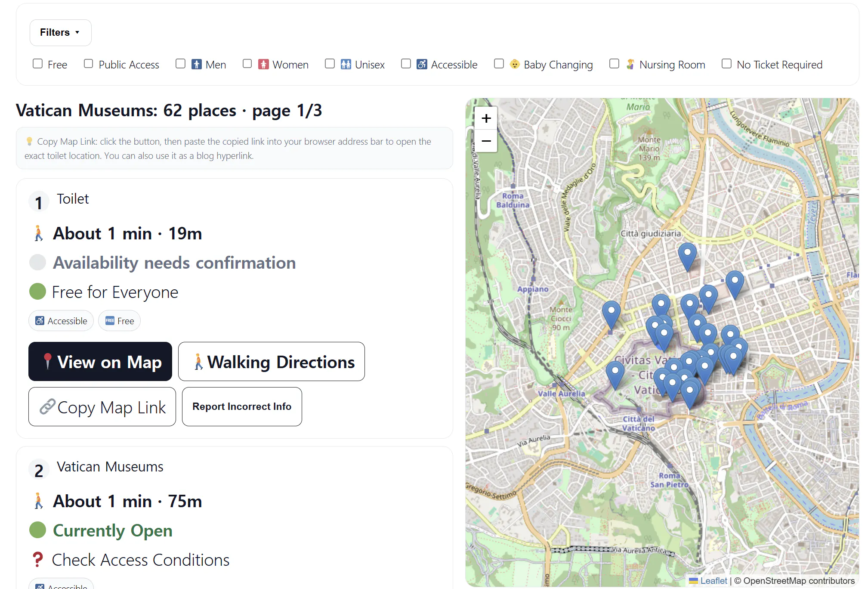Click the lightbulb tip icon
868x589 pixels.
(29, 141)
